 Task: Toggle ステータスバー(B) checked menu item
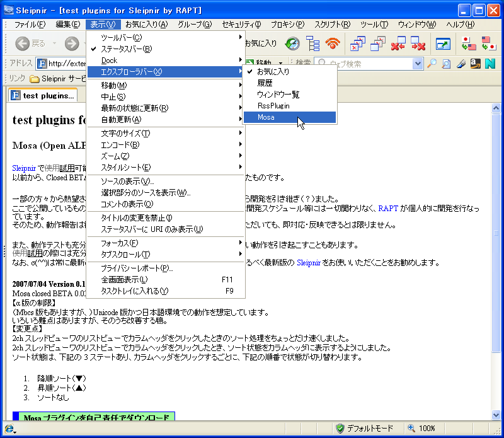[166, 49]
